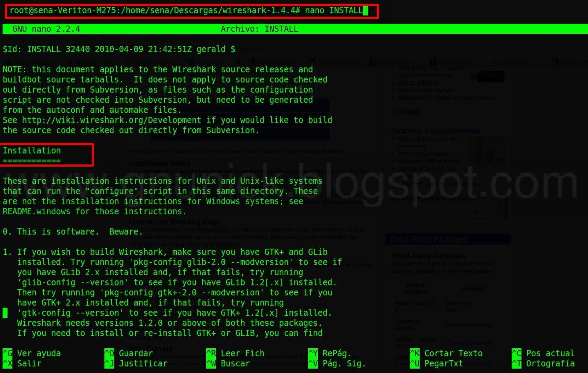Choose the ^O Guardar shortcut
588x373 pixels.
(x=129, y=353)
